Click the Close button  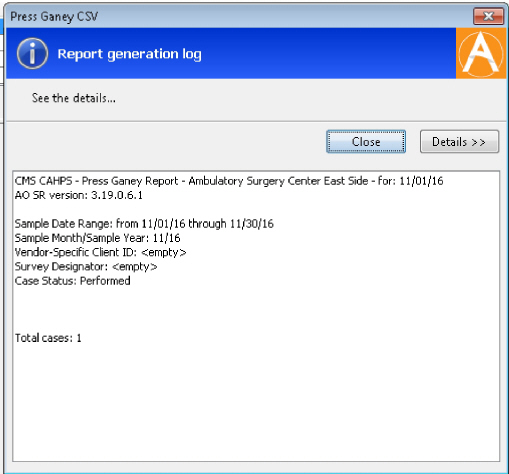[x=366, y=142]
